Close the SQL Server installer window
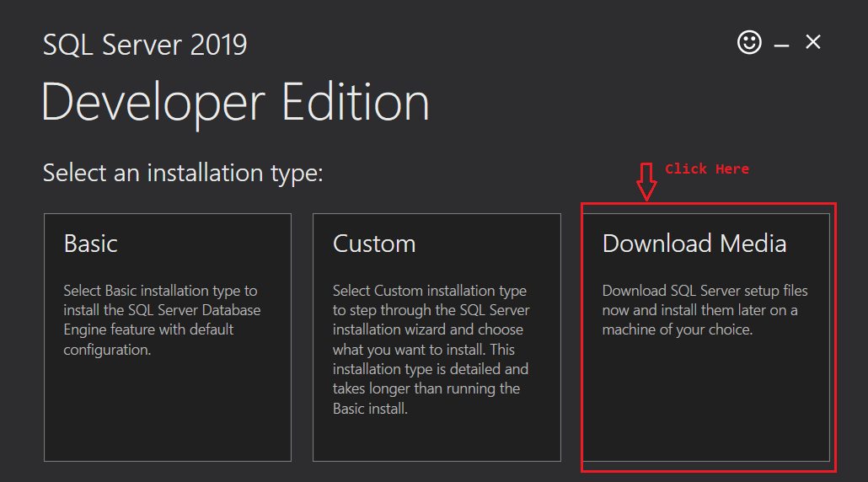Viewport: 868px width, 482px height. (813, 42)
